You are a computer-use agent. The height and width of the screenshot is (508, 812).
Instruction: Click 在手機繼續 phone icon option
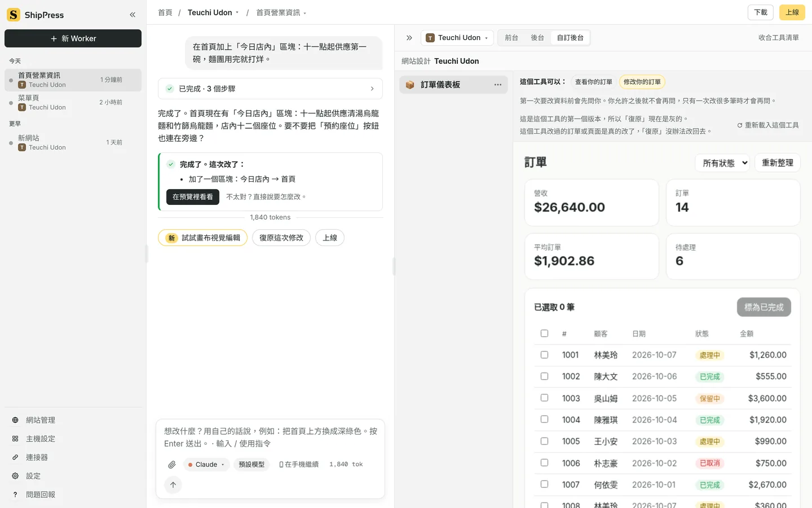tap(299, 465)
